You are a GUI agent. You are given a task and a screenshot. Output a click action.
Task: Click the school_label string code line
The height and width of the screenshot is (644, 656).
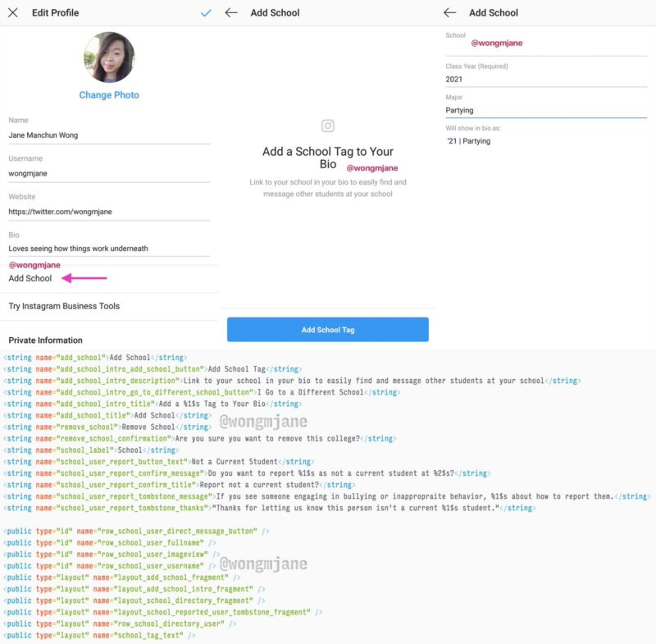[91, 450]
